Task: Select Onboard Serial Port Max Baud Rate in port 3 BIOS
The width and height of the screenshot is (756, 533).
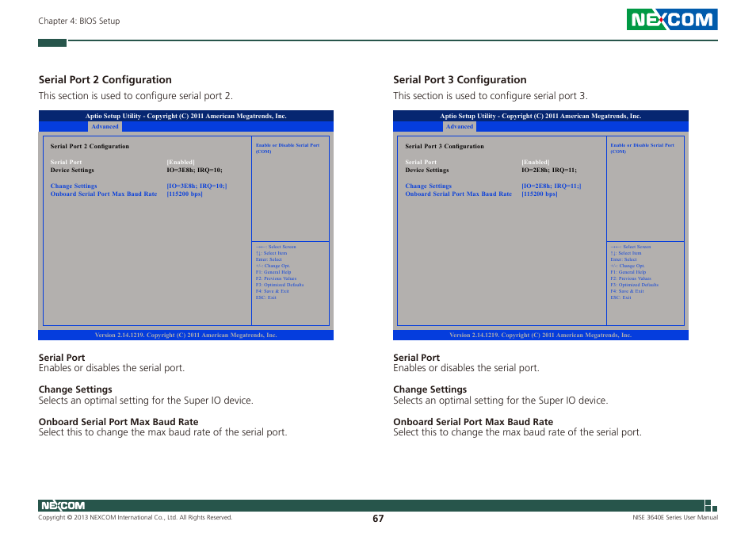Action: tap(459, 194)
